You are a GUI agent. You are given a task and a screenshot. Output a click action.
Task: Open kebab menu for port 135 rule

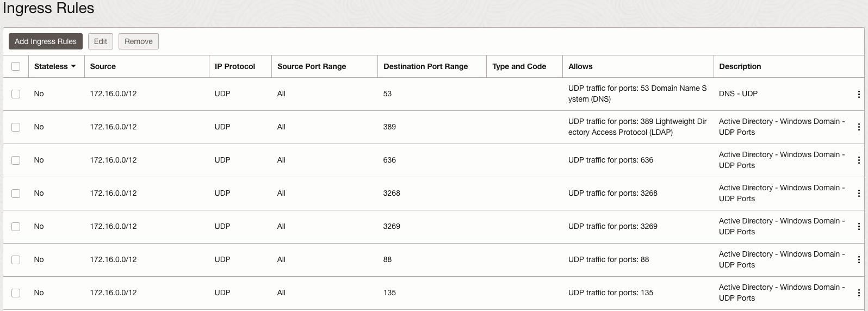(858, 293)
